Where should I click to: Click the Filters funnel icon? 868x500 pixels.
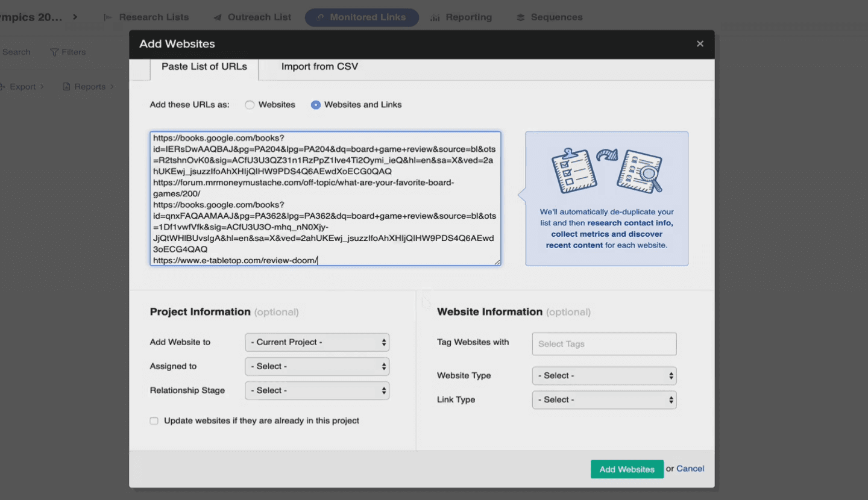(54, 52)
